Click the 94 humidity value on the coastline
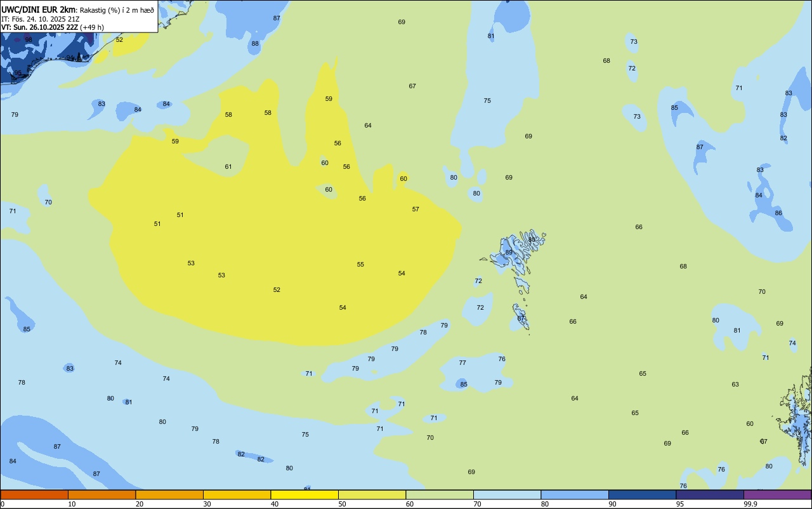 70,58
